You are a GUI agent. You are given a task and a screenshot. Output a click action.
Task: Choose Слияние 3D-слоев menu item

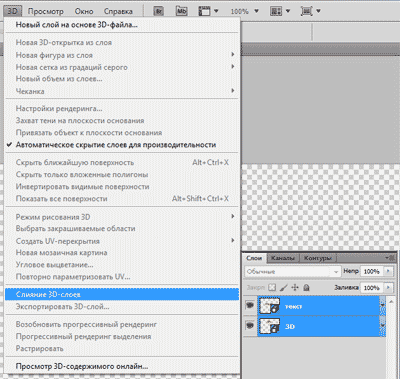point(122,295)
